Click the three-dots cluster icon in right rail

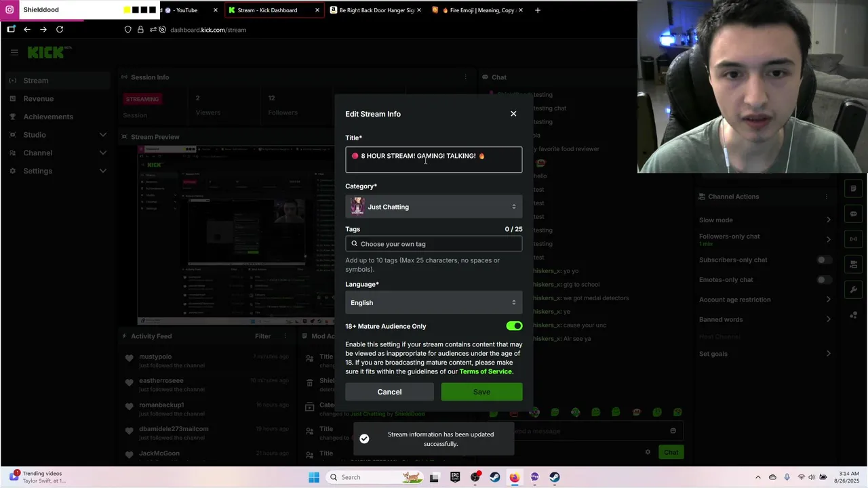(853, 316)
